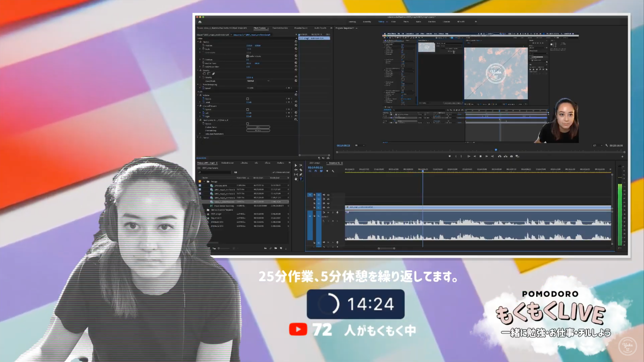The width and height of the screenshot is (644, 362).
Task: Draw ellipse mask under Opacity
Action: (204, 74)
